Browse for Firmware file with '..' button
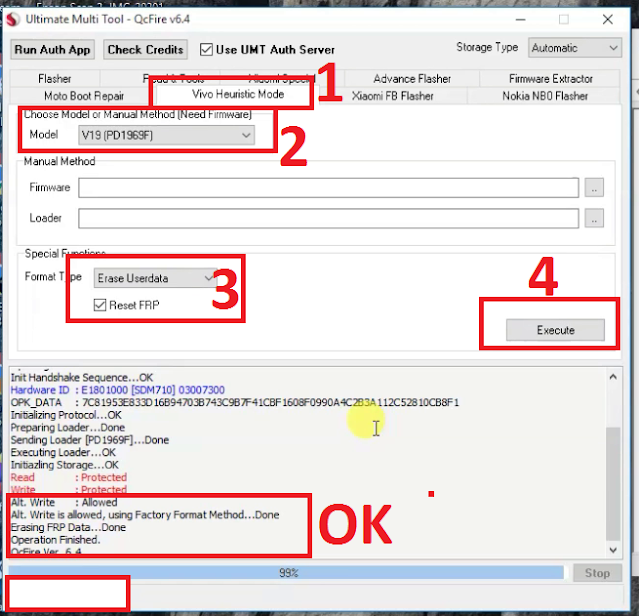Viewport: 639px width, 616px height. coord(594,188)
